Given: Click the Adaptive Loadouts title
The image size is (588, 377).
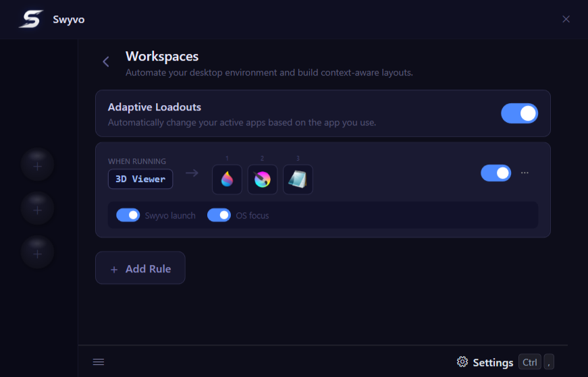Looking at the screenshot, I should coord(155,107).
